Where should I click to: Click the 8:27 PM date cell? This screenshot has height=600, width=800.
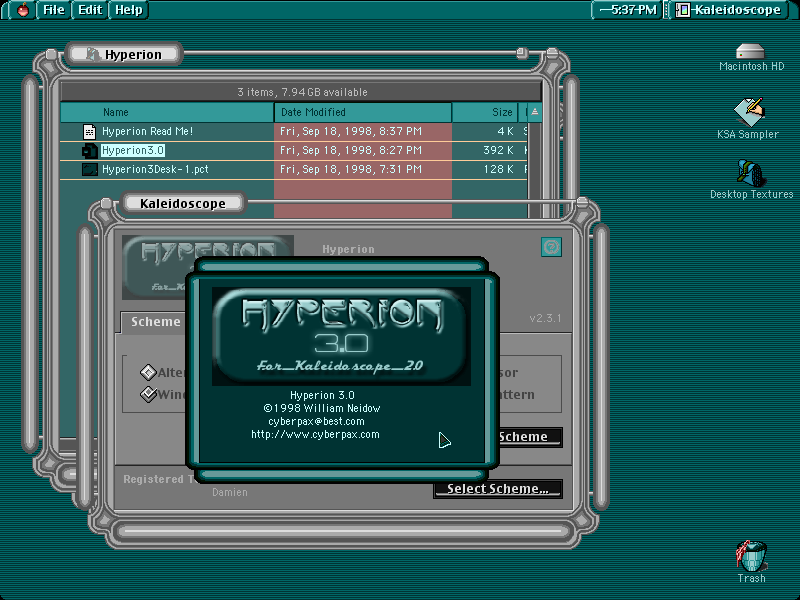click(351, 151)
